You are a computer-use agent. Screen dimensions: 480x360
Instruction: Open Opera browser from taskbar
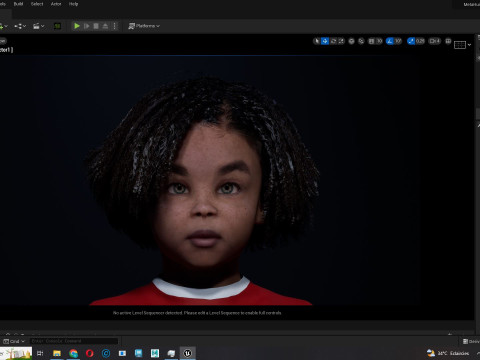tap(90, 353)
